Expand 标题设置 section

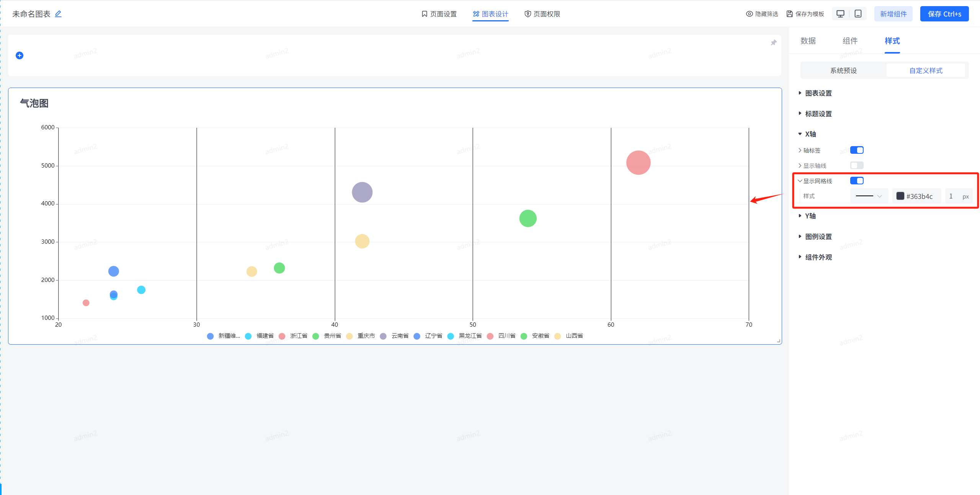(x=815, y=114)
